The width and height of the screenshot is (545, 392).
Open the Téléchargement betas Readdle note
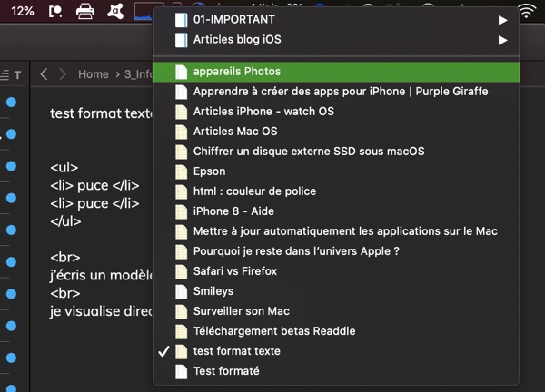[274, 331]
